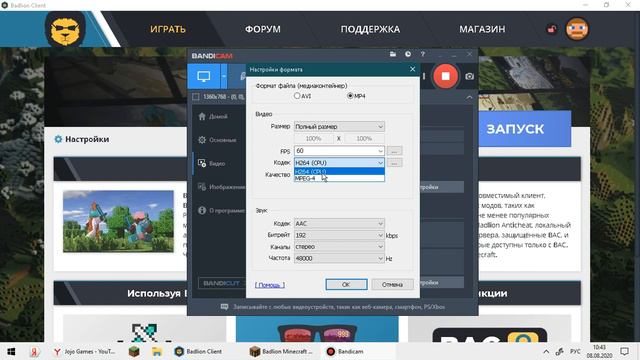Switch to Badlion Minecraft taskbar item

[281, 351]
